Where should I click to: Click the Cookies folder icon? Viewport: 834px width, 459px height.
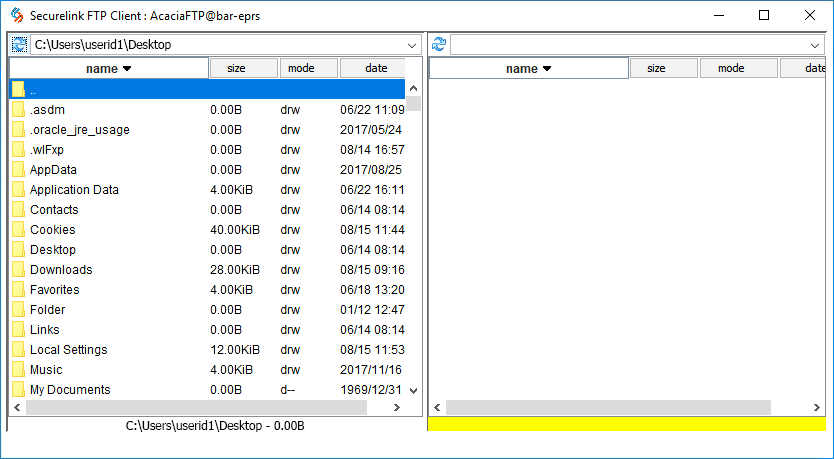pos(18,230)
